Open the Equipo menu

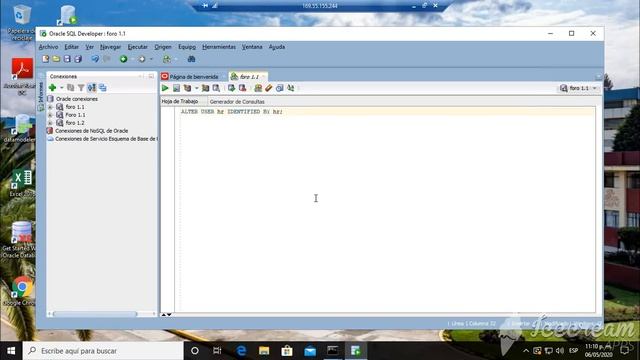coord(187,47)
